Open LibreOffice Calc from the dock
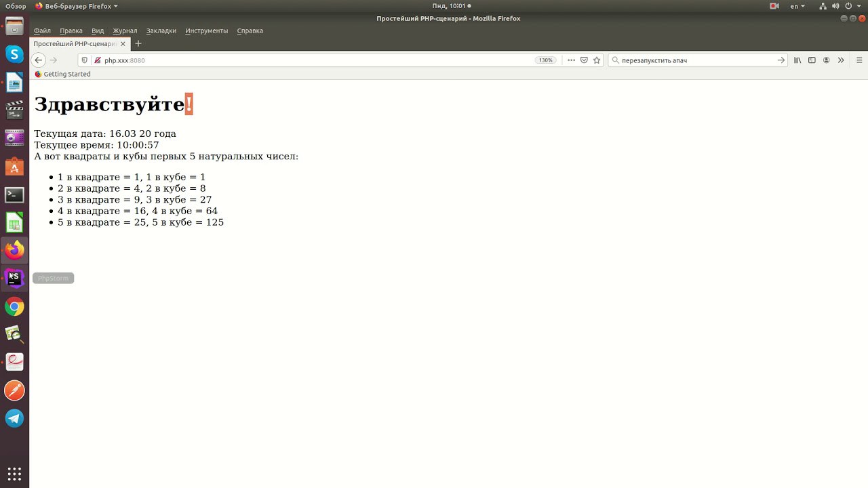Image resolution: width=868 pixels, height=488 pixels. click(x=14, y=222)
